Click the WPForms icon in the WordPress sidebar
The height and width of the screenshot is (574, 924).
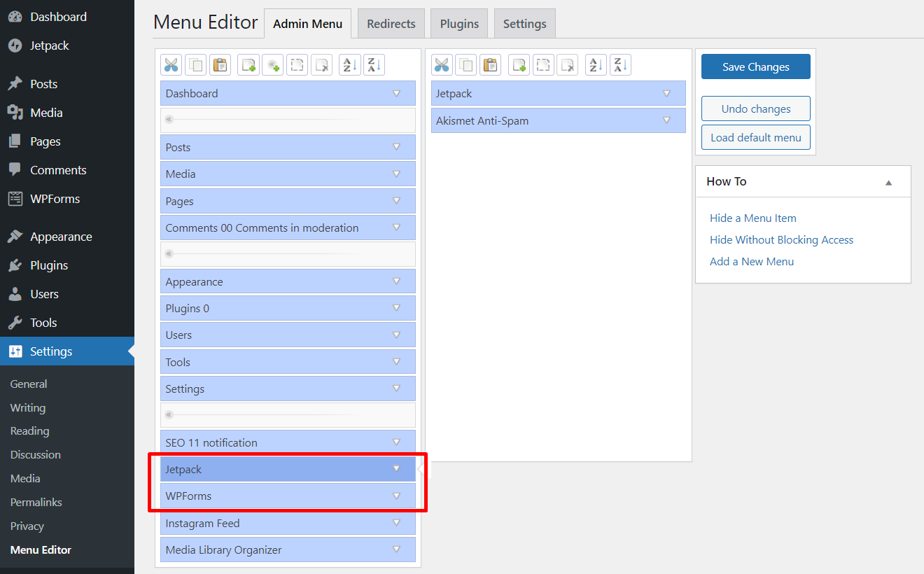pyautogui.click(x=15, y=199)
